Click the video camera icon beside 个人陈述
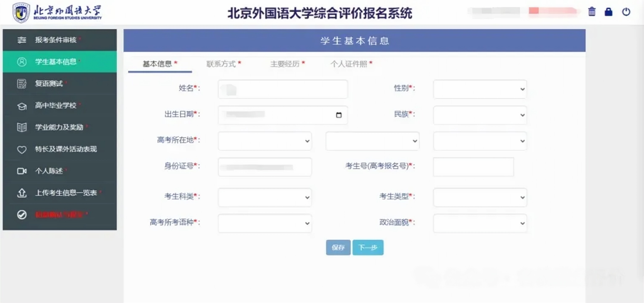644x303 pixels. click(22, 171)
